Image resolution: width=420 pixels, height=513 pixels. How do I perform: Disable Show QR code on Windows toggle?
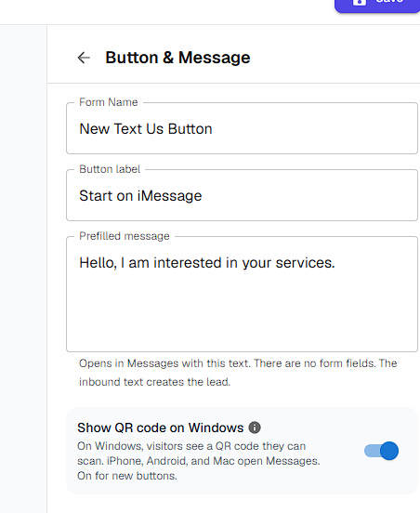coord(381,451)
